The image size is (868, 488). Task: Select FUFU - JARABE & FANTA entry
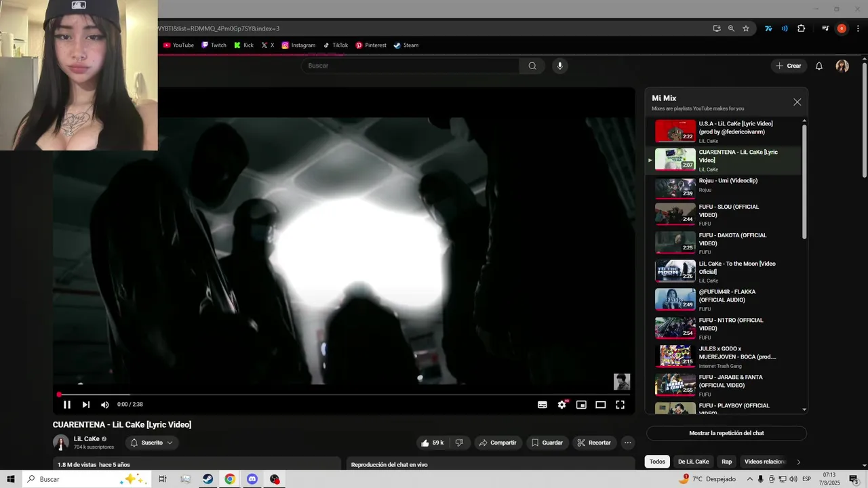pyautogui.click(x=725, y=385)
